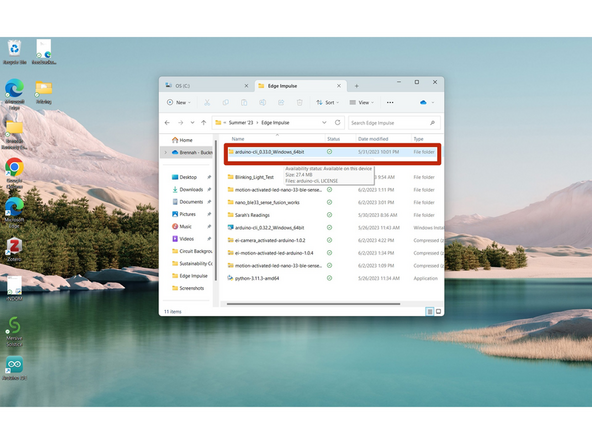Go back using the back arrow

[x=167, y=123]
